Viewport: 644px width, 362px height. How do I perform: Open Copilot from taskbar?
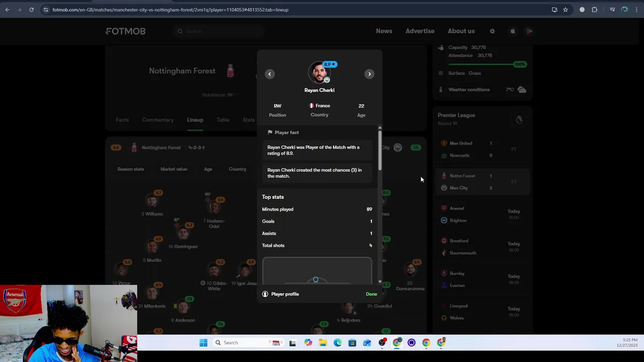pyautogui.click(x=308, y=343)
